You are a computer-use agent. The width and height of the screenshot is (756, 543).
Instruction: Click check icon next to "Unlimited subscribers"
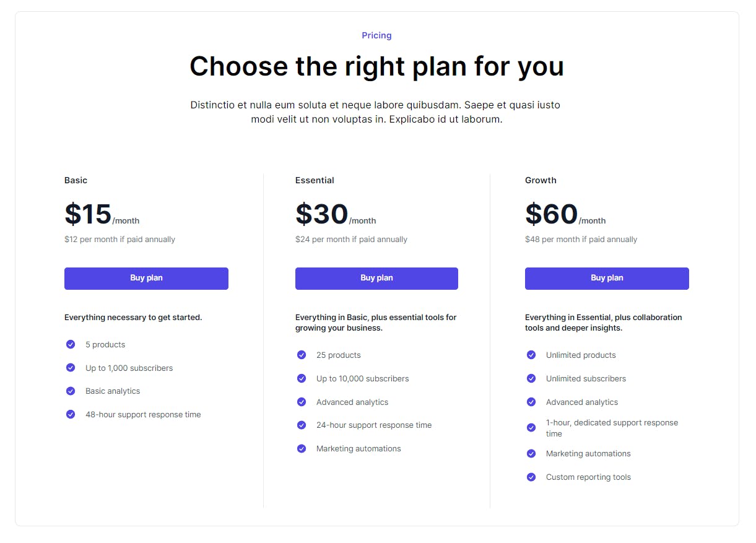(x=531, y=378)
